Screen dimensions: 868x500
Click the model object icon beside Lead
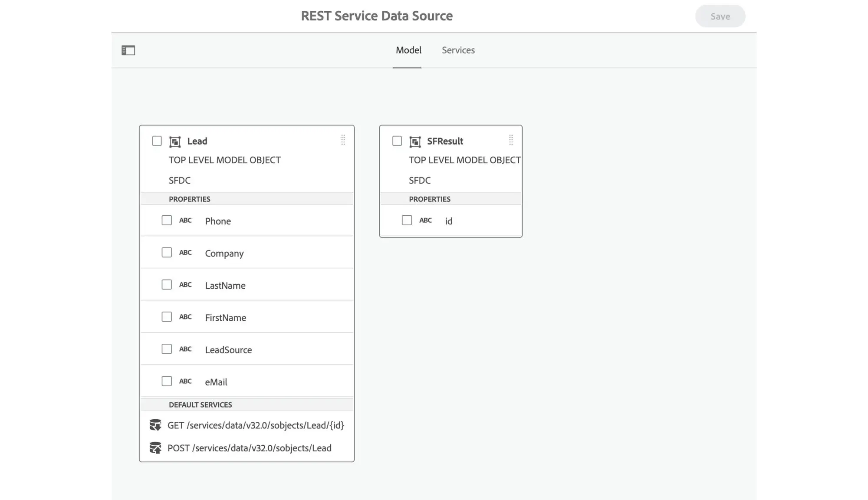click(x=174, y=141)
